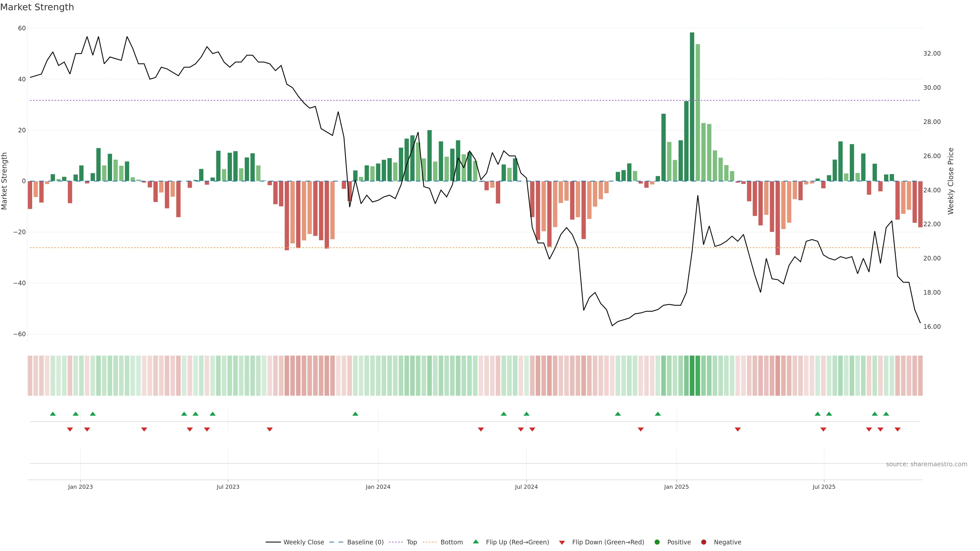Image resolution: width=980 pixels, height=551 pixels.
Task: Click the green Positive circle in legend
Action: [x=657, y=542]
